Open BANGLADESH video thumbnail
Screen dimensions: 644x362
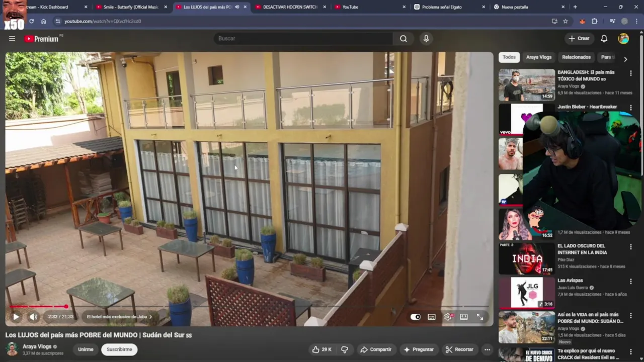pyautogui.click(x=527, y=85)
